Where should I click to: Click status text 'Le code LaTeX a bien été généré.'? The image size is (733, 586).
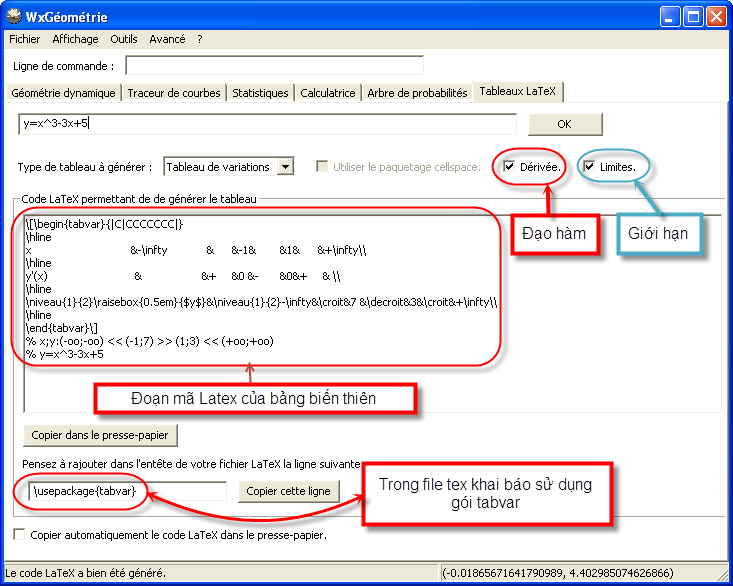86,573
